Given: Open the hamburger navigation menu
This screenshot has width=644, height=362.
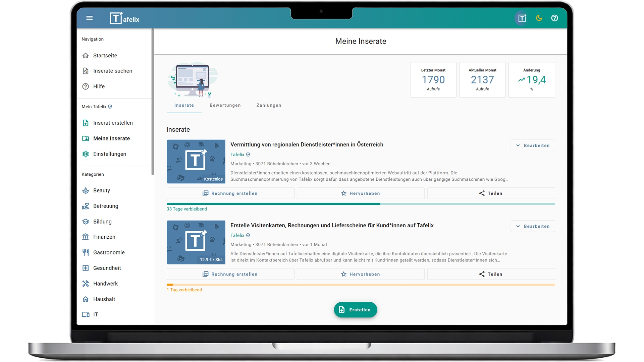Looking at the screenshot, I should [x=89, y=18].
